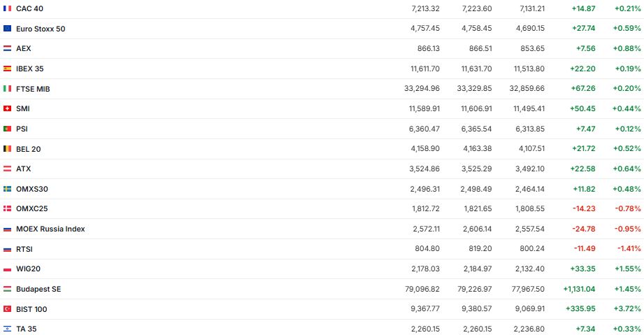Viewport: 644px width, 335px height.
Task: Click the Switzerland flag next to SMI
Action: click(x=7, y=108)
